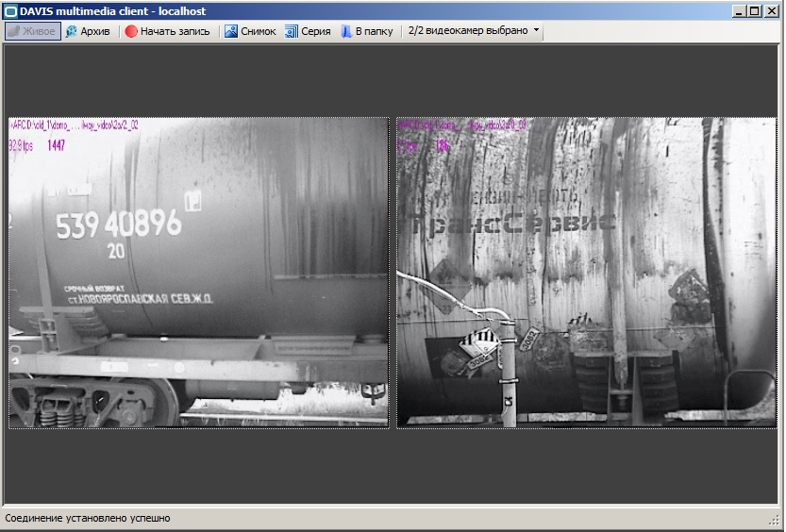Click the Снимок snapshot picture icon
The width and height of the screenshot is (786, 532).
click(x=230, y=31)
